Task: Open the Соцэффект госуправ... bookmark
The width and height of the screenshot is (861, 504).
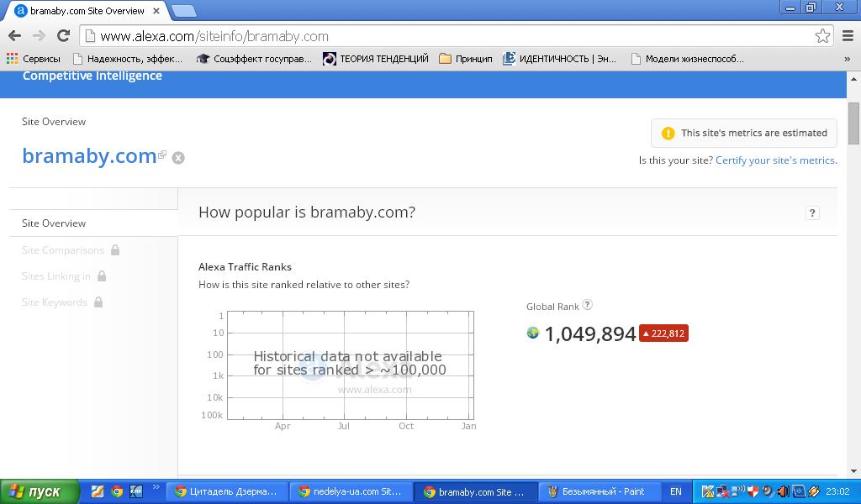Action: tap(254, 59)
